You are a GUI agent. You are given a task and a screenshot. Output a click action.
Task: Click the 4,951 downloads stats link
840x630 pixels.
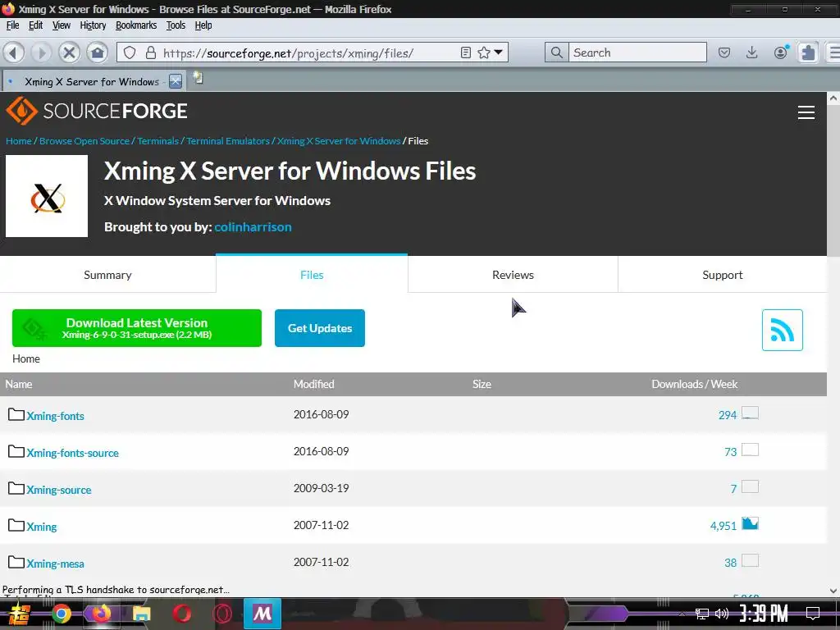tap(724, 526)
